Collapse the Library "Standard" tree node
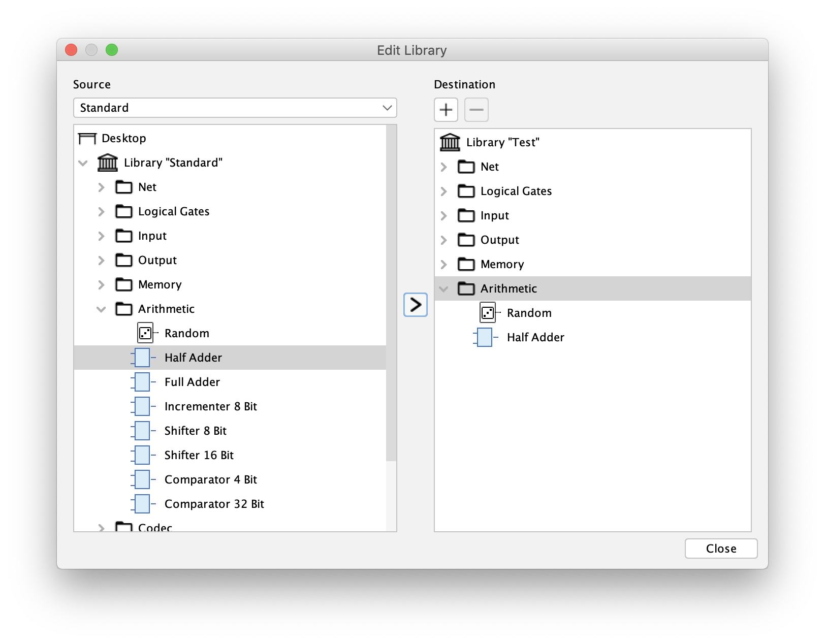The image size is (825, 644). [x=83, y=163]
